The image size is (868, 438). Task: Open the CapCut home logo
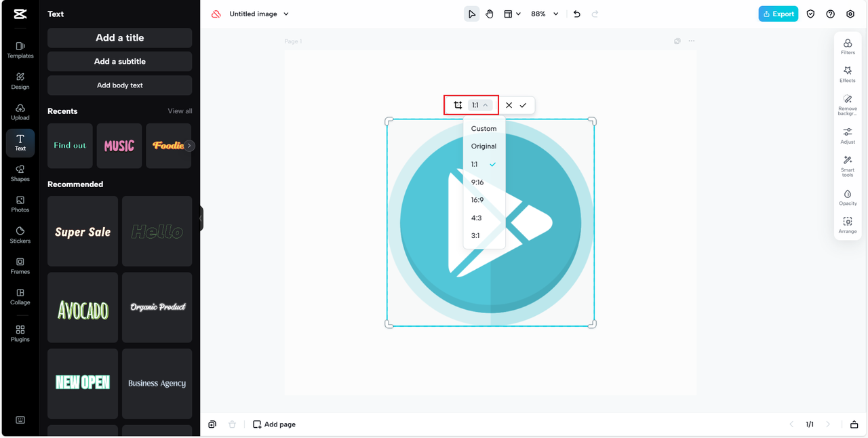(x=20, y=14)
